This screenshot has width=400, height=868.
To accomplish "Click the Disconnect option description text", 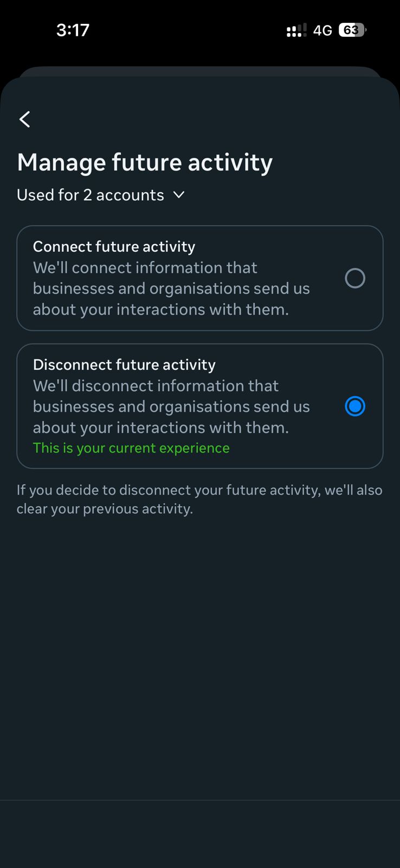I will point(171,407).
